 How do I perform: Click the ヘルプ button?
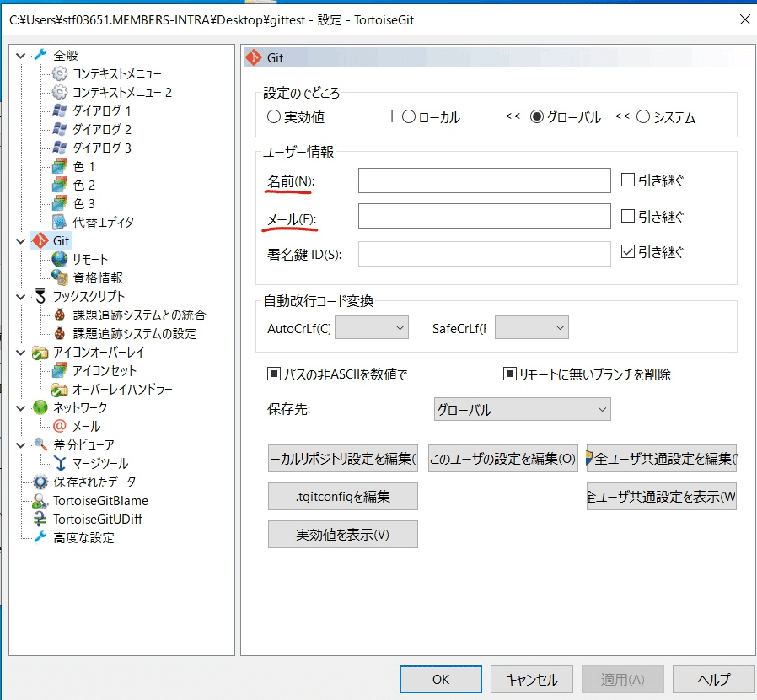coord(713,679)
